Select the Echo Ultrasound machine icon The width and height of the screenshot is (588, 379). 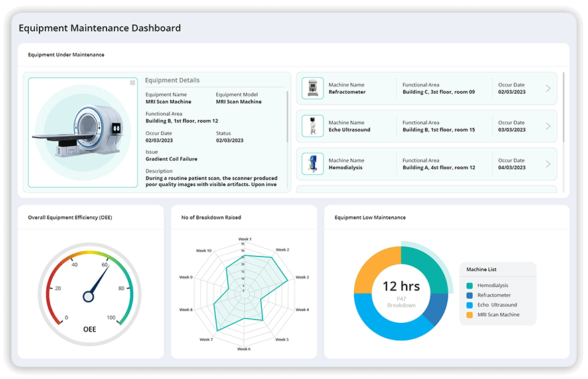312,126
